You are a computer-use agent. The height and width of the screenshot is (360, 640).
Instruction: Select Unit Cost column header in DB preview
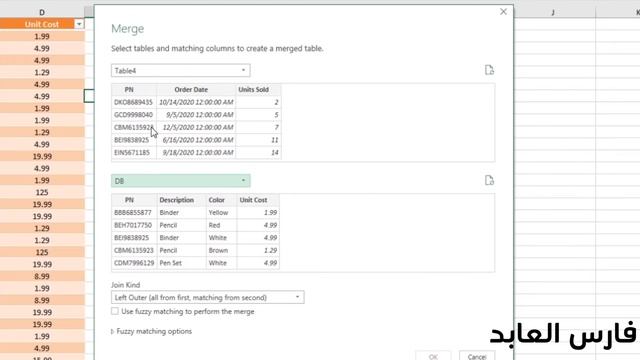point(258,200)
